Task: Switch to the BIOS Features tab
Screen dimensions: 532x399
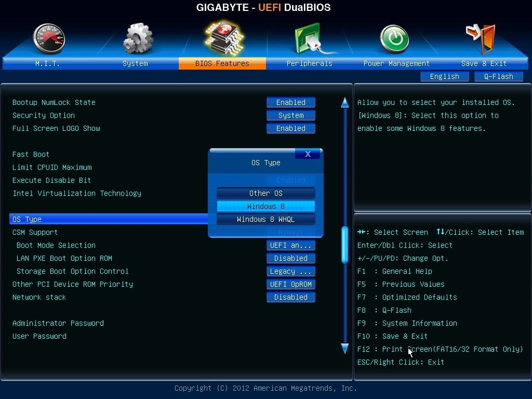Action: tap(222, 63)
